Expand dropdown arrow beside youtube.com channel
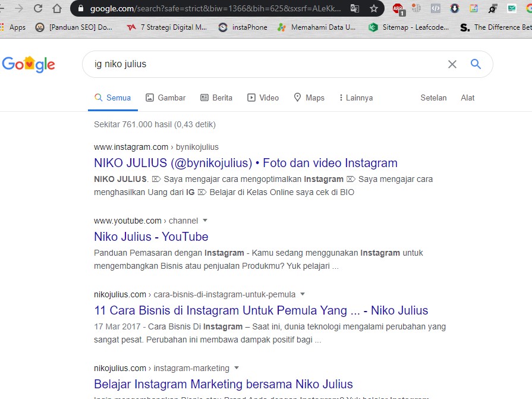This screenshot has height=399, width=532. pos(205,220)
